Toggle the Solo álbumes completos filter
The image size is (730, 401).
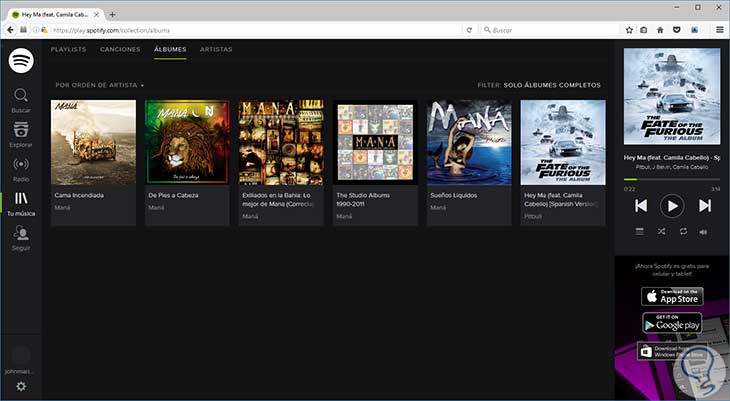pos(552,85)
